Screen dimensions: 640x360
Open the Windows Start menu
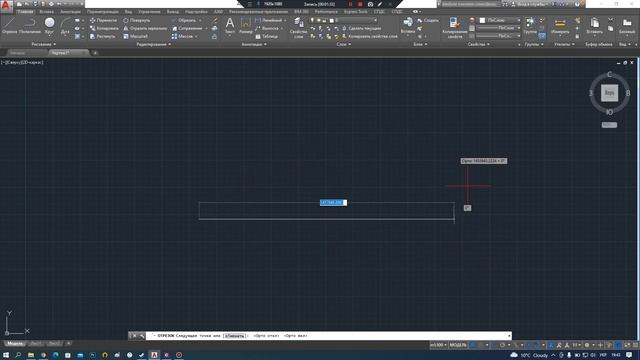[x=6, y=355]
